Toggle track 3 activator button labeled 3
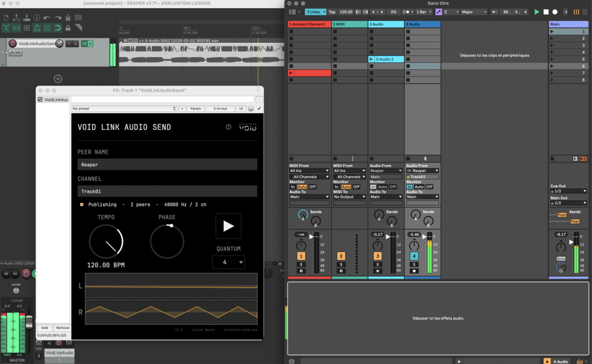Screen dimensions: 592x364 pos(378,256)
